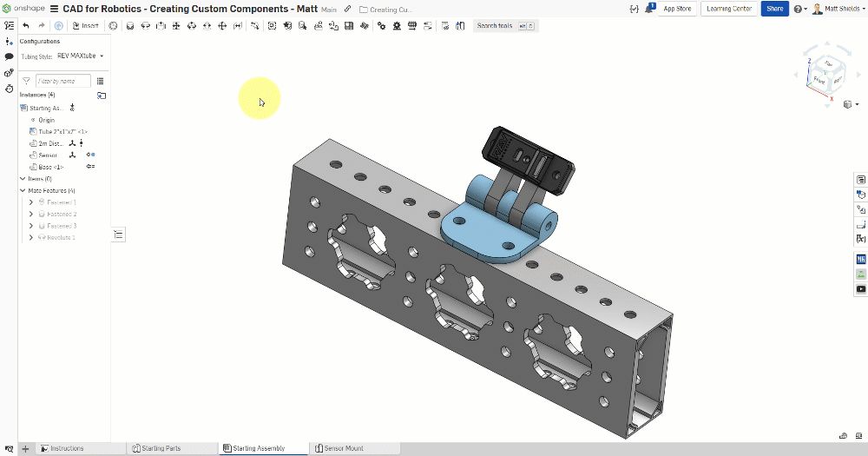Open the notifications bell icon
Image resolution: width=868 pixels, height=456 pixels.
tap(648, 9)
